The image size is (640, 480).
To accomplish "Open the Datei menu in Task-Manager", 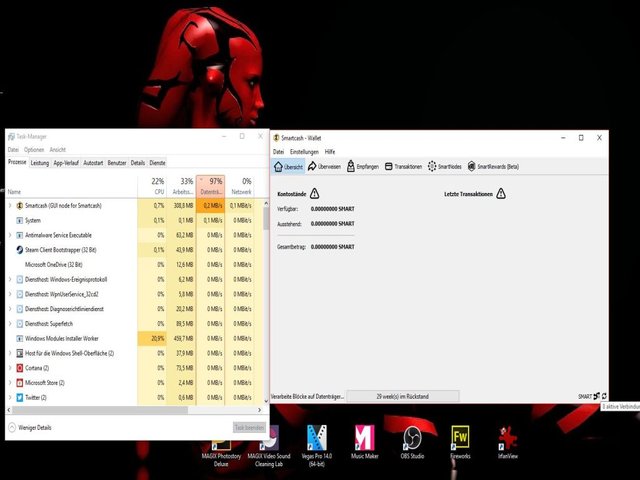I will click(x=13, y=150).
